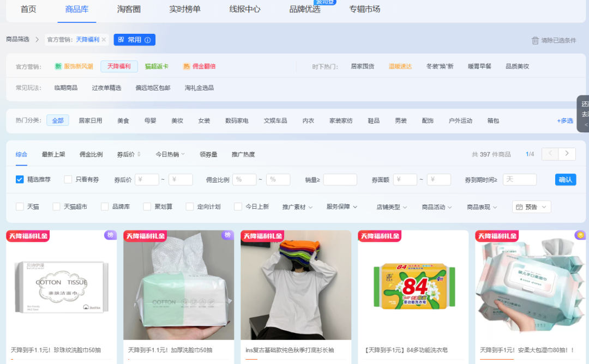The height and width of the screenshot is (364, 589).
Task: Click the calendar icon in 预告 selector
Action: tap(519, 207)
